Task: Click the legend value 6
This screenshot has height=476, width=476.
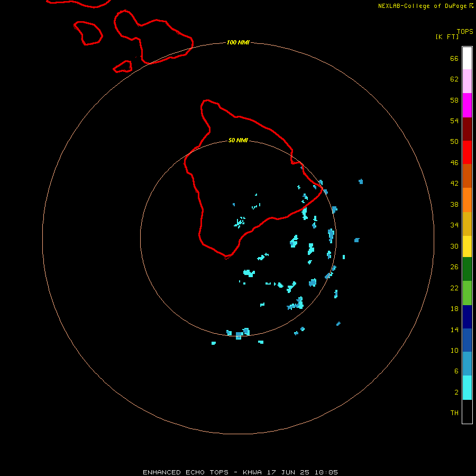Action: [x=456, y=371]
